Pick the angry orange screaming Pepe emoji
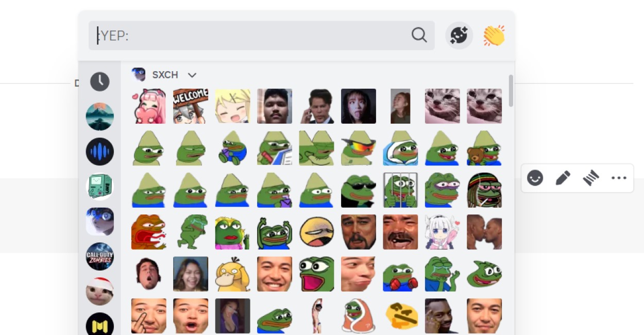Viewport: 644px width, 335px height. [x=149, y=232]
